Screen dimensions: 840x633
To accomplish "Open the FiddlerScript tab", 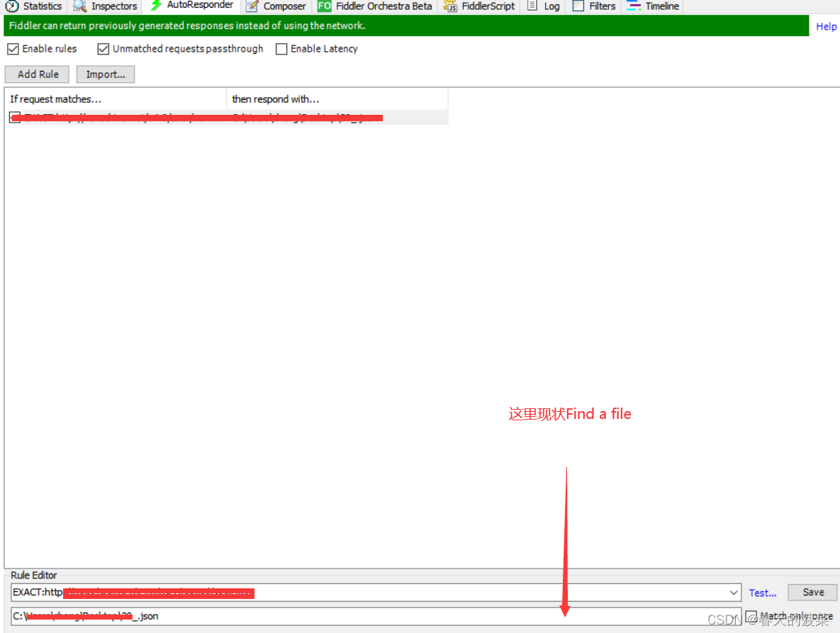I will pyautogui.click(x=479, y=6).
